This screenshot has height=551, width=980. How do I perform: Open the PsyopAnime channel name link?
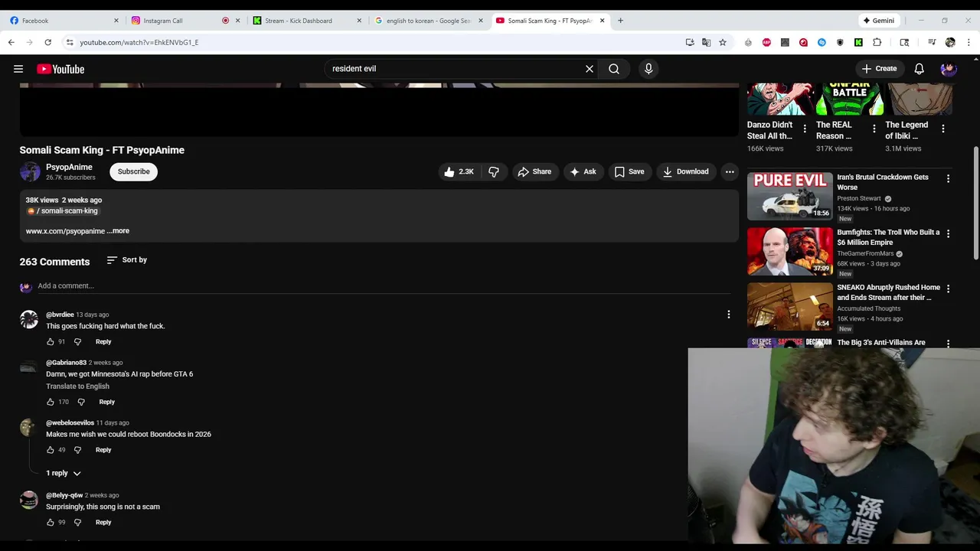coord(69,167)
